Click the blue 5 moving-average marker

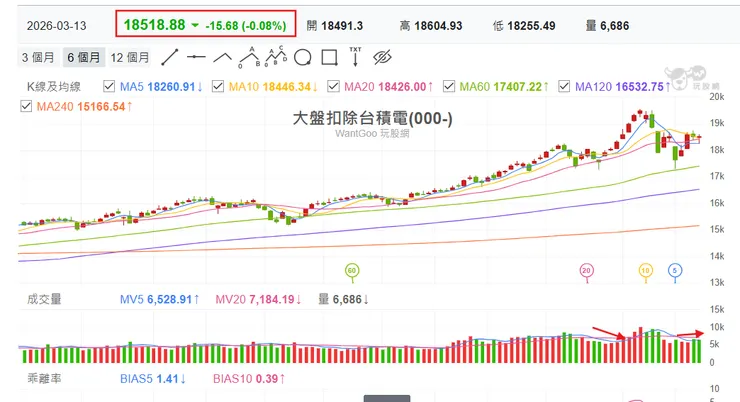[675, 271]
